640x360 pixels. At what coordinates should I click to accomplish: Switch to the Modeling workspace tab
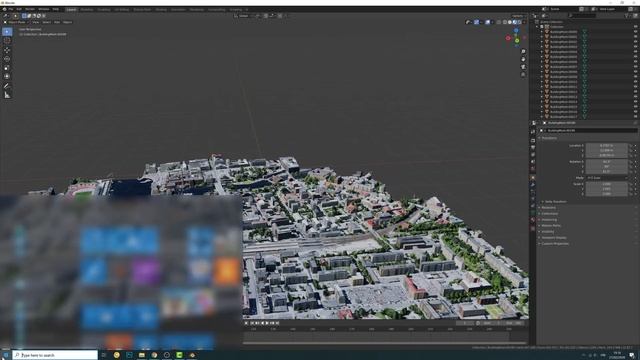coord(87,9)
